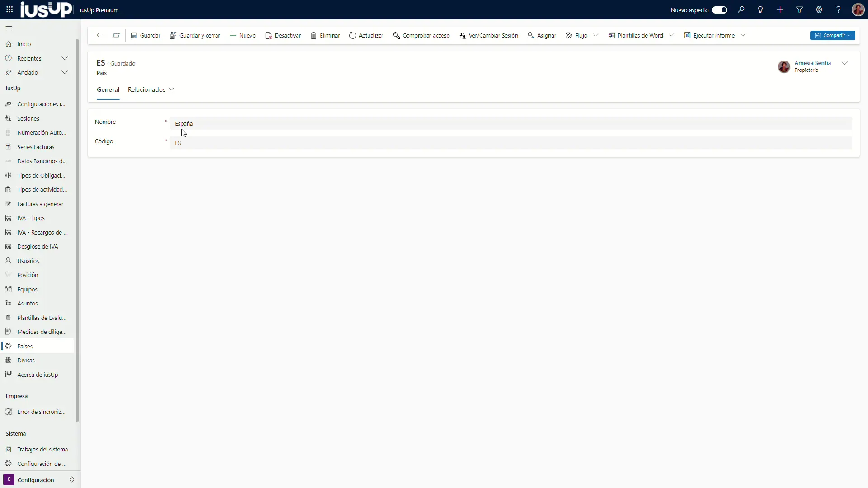The image size is (868, 488).
Task: Click the Eliminar trash button
Action: click(325, 35)
